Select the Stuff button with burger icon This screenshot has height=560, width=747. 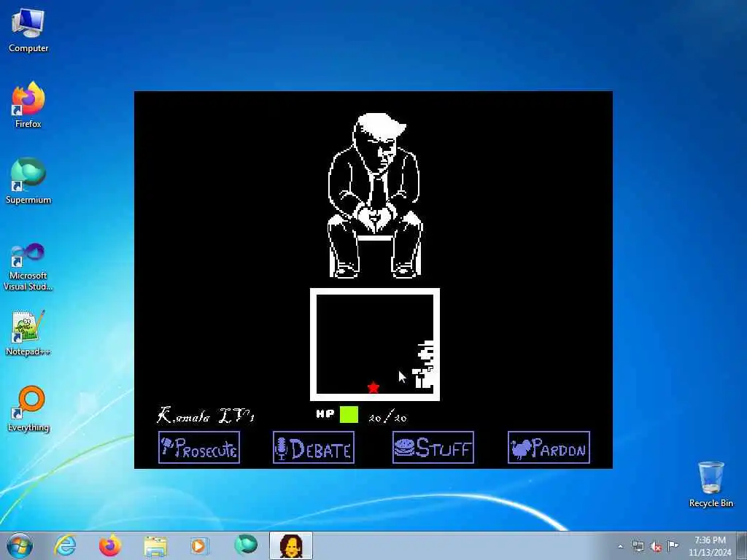pyautogui.click(x=433, y=447)
